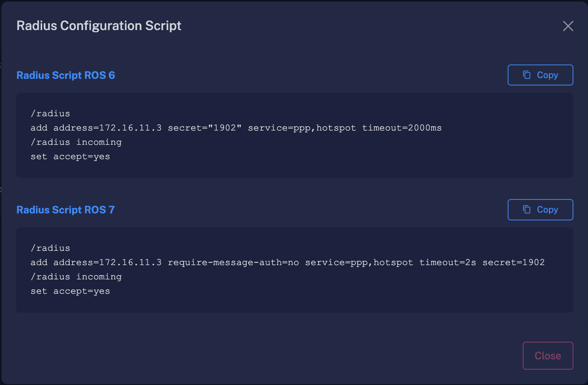Image resolution: width=588 pixels, height=385 pixels.
Task: Click the red Close button
Action: coord(548,356)
